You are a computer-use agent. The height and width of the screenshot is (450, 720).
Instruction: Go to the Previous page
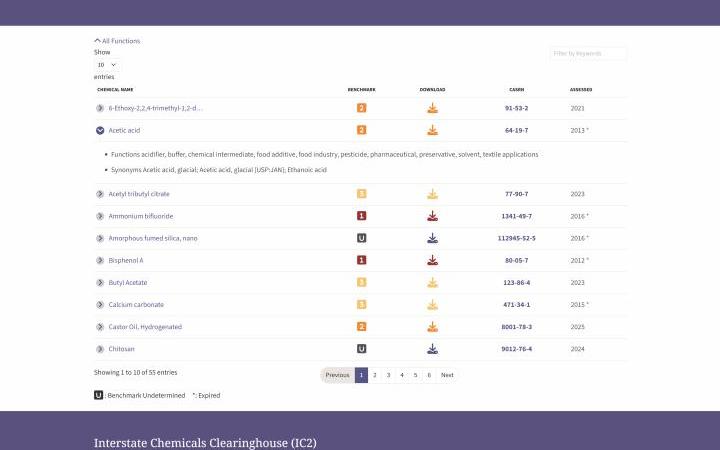pyautogui.click(x=338, y=375)
